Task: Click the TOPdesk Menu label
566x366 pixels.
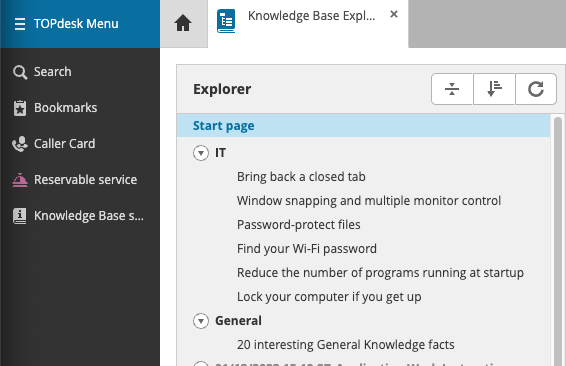Action: pos(76,24)
